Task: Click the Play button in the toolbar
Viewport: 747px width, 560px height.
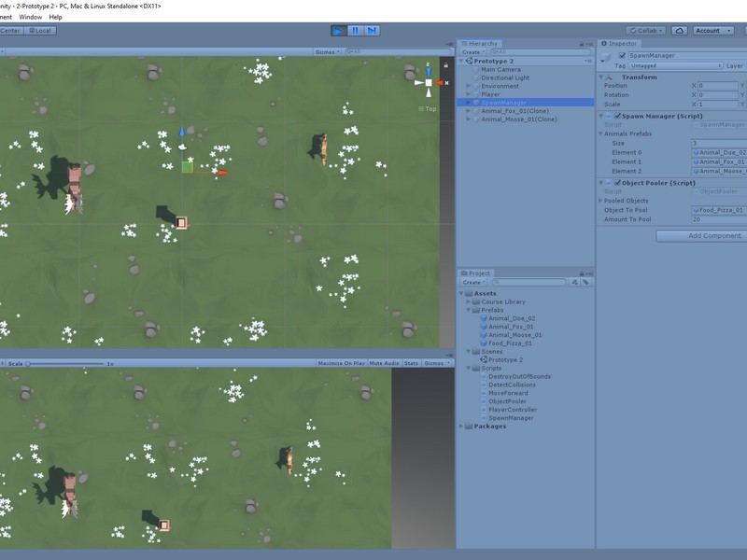Action: [x=338, y=31]
